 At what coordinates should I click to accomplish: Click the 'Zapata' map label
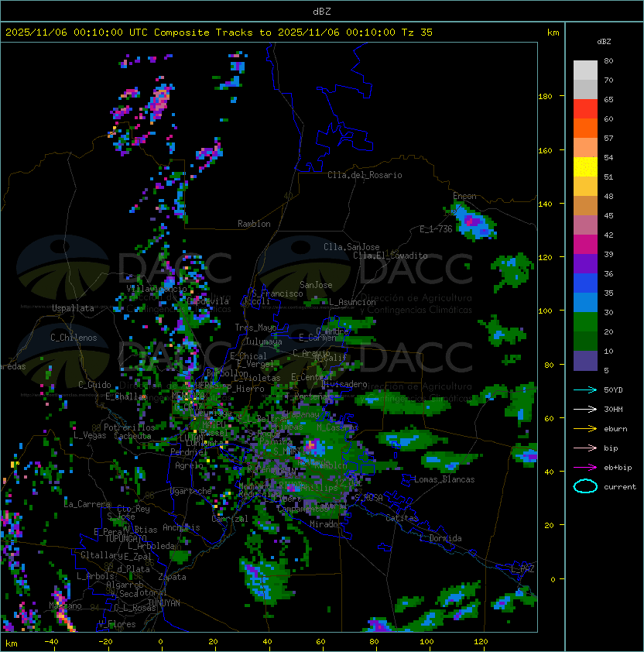point(172,577)
